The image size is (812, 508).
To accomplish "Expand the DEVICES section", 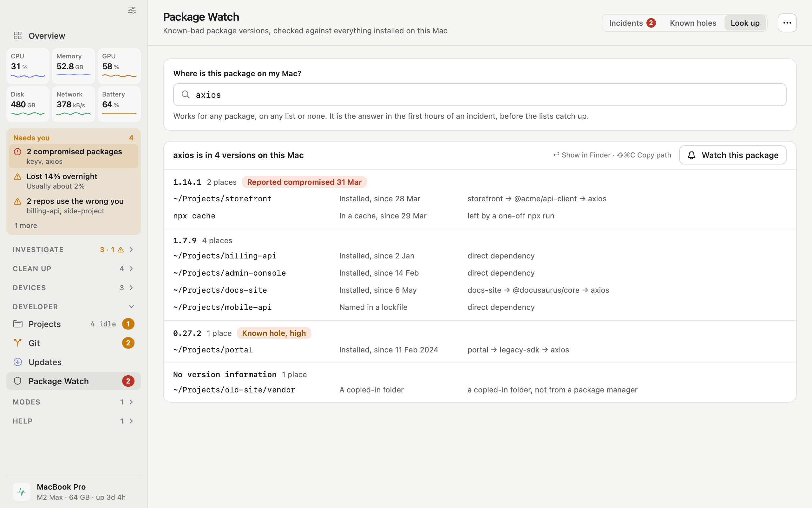I will pyautogui.click(x=74, y=288).
